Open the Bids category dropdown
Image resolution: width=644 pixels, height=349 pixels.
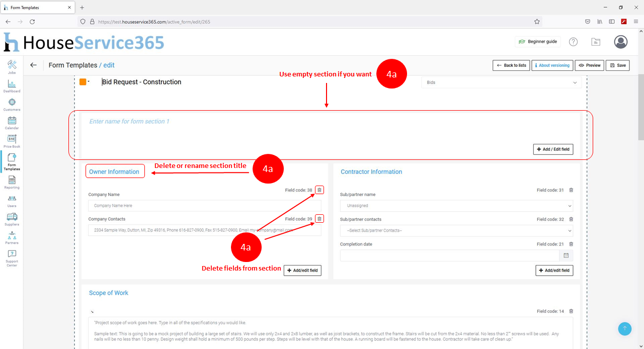click(501, 82)
